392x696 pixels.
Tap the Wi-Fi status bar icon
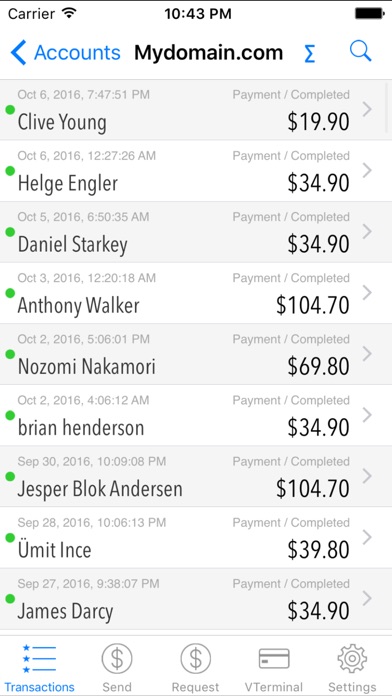69,14
